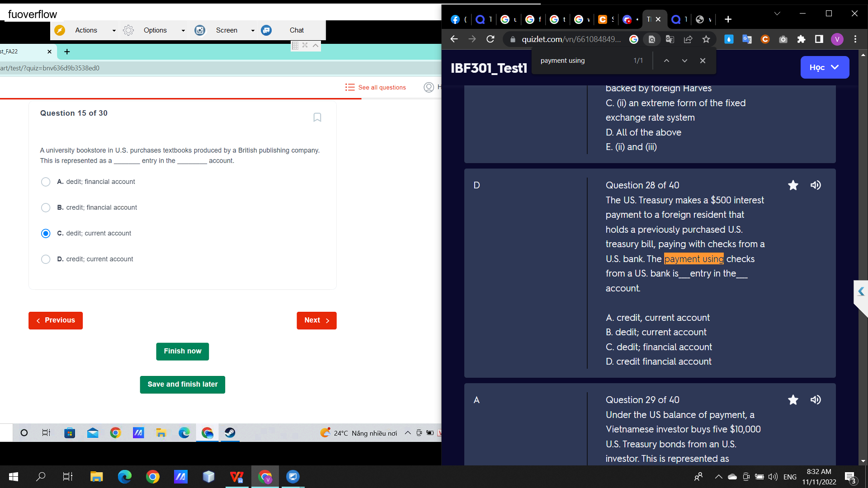The width and height of the screenshot is (868, 488).
Task: Select answer C dedit; current account
Action: (x=46, y=234)
